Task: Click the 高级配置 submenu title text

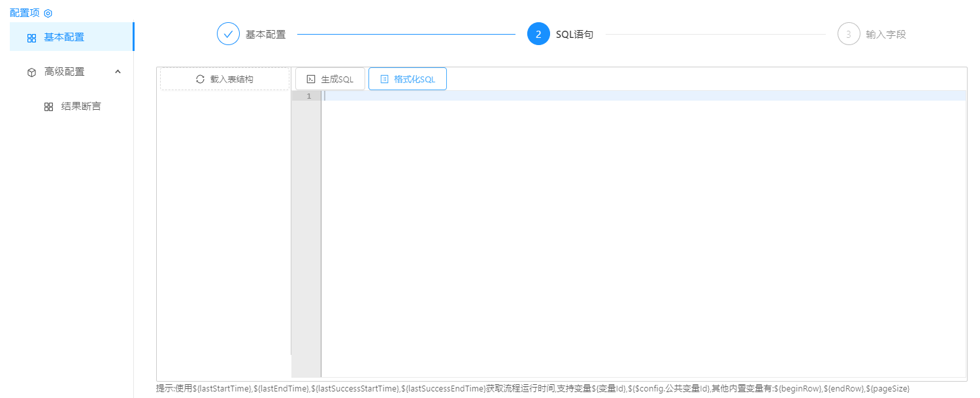Action: [x=64, y=72]
